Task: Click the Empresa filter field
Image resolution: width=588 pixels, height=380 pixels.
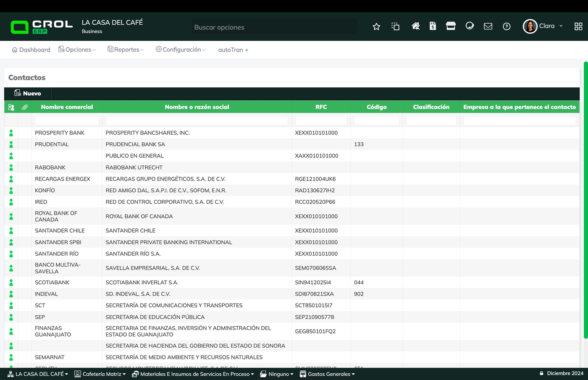Action: pos(520,121)
